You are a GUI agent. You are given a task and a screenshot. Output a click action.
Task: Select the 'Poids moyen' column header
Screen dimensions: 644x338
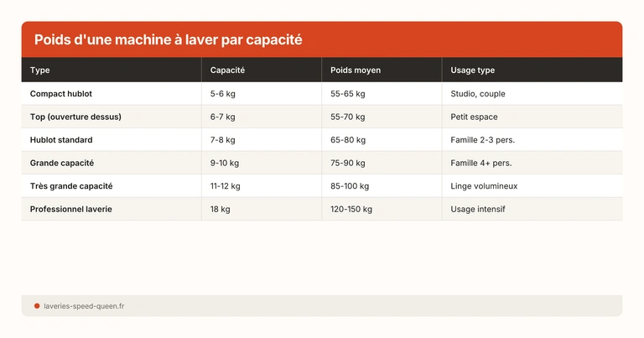(356, 70)
